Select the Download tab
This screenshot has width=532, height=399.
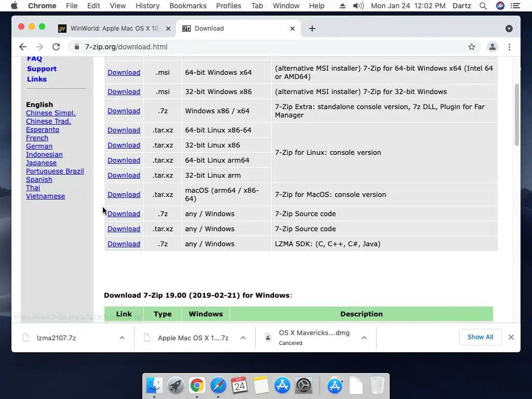(x=237, y=29)
